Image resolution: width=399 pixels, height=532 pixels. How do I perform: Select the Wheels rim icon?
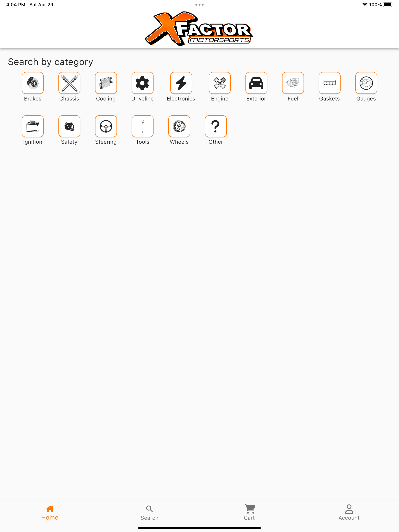coord(179,126)
